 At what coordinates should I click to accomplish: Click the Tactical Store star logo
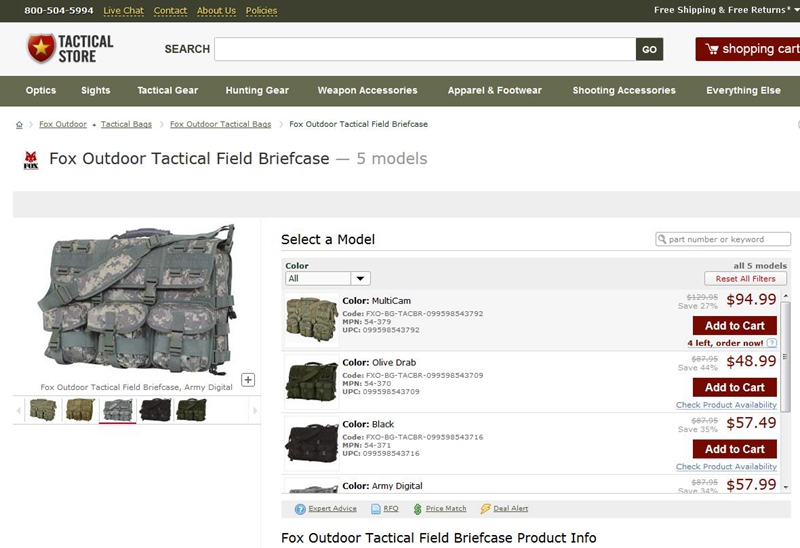click(x=41, y=48)
